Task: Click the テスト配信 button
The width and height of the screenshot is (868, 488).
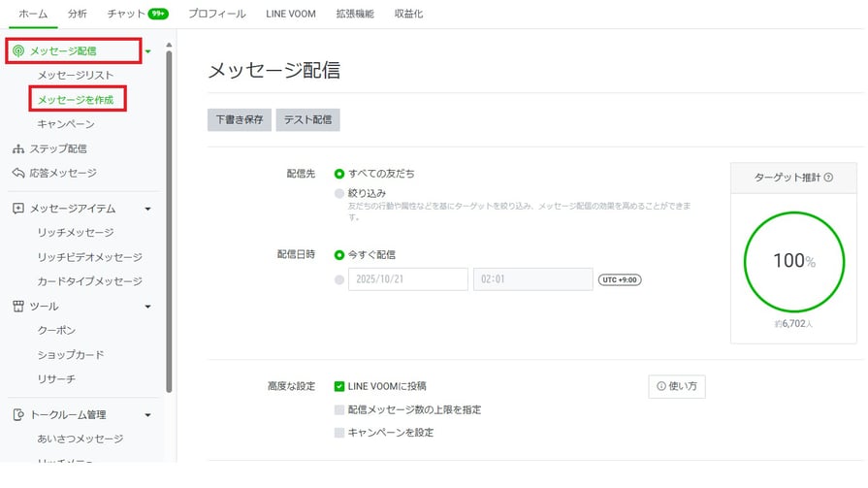Action: (307, 119)
